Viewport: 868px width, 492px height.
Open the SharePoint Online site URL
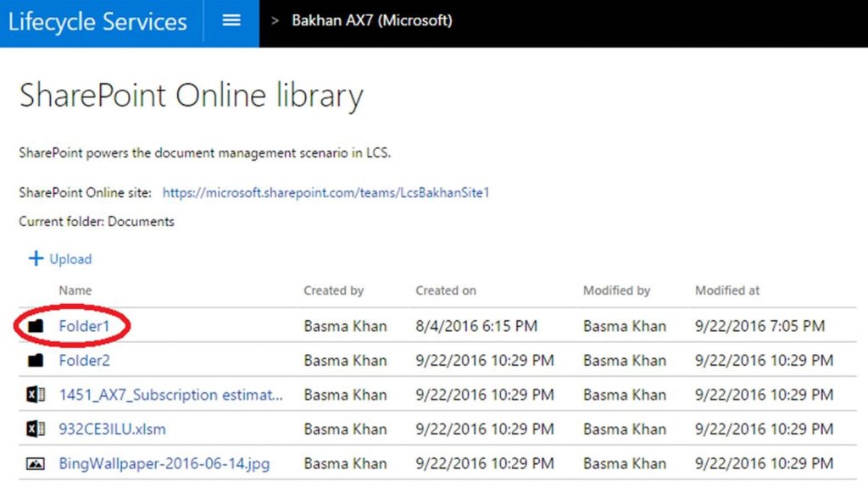[325, 193]
